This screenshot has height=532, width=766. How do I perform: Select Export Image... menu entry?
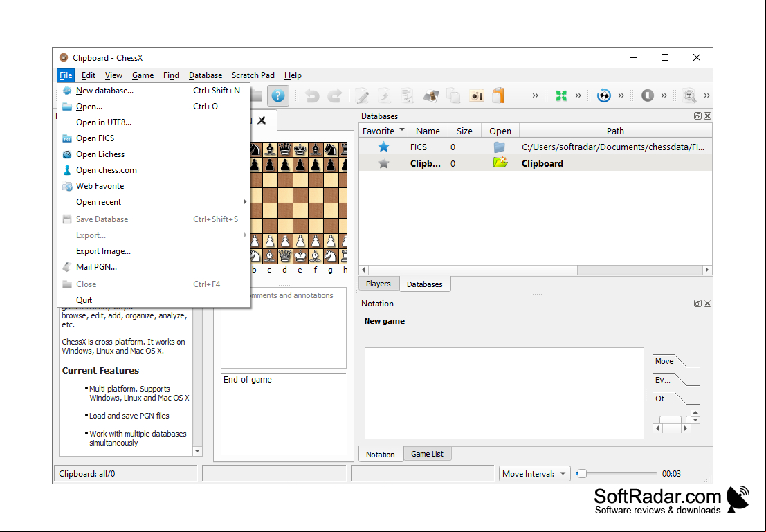click(154, 251)
